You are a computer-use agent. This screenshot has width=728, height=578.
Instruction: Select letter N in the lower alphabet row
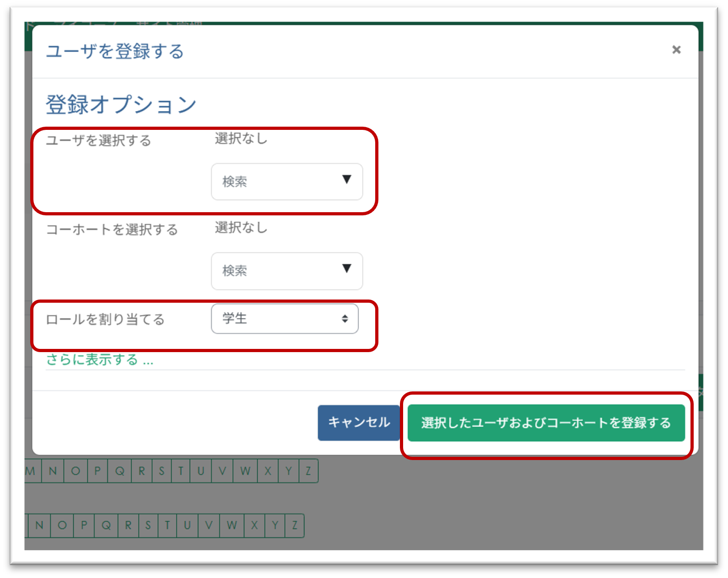39,525
